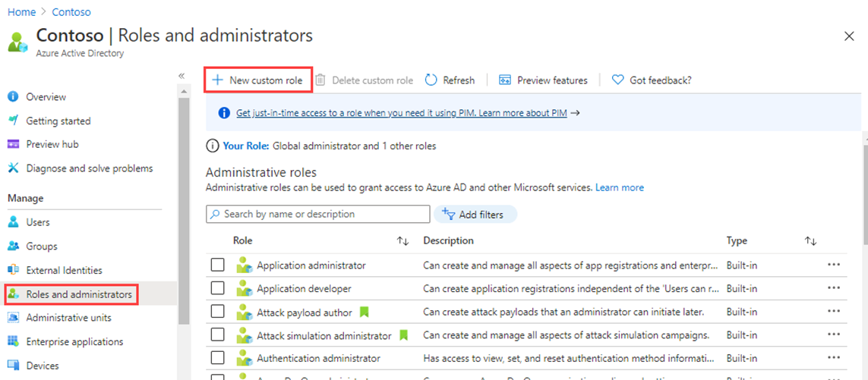This screenshot has width=868, height=380.
Task: Click the Authentication administrator role icon
Action: click(x=244, y=359)
